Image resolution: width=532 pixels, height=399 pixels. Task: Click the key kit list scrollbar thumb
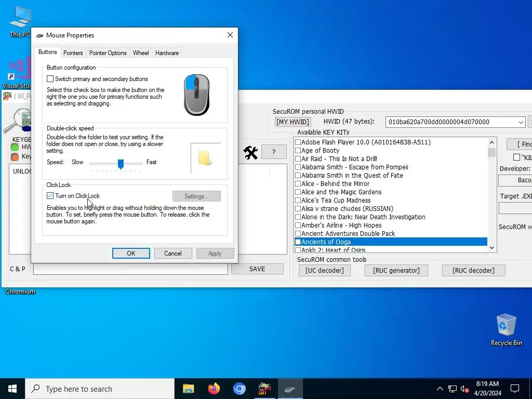(491, 152)
